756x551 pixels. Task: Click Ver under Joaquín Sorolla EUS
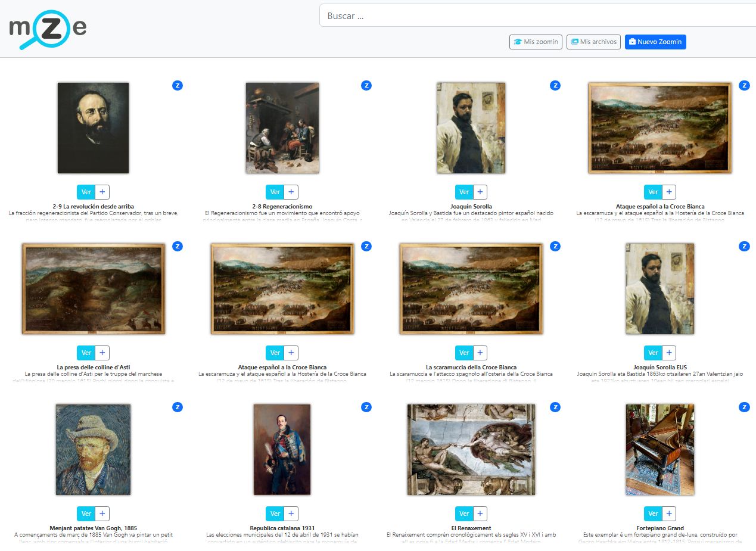653,353
